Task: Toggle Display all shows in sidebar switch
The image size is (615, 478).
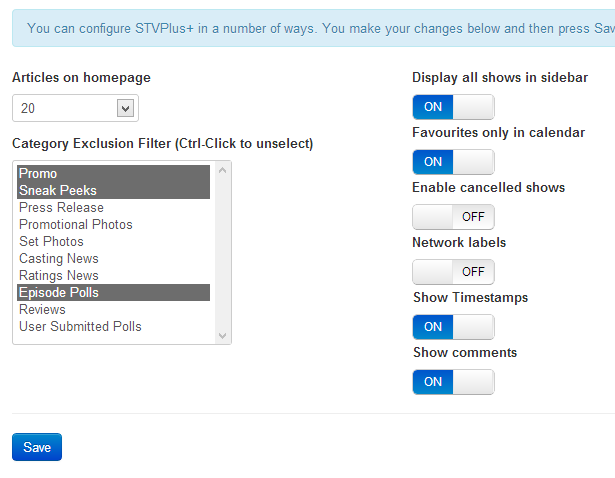Action: click(453, 107)
